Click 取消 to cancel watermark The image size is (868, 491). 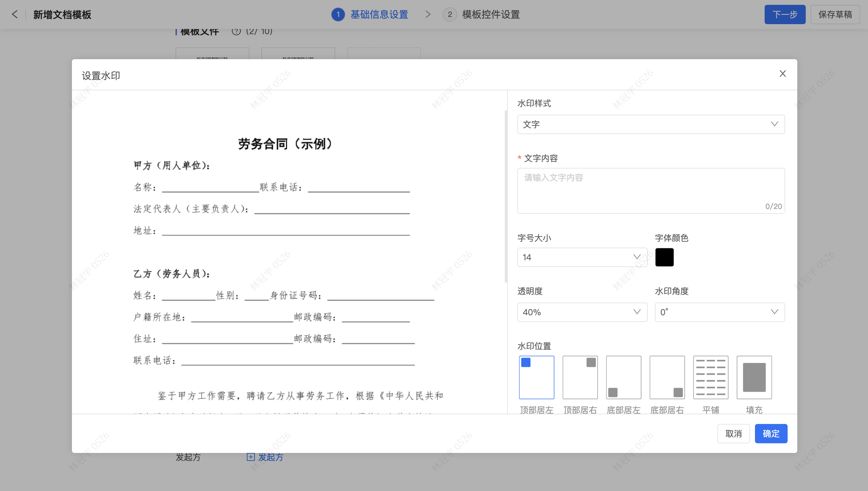pos(734,434)
